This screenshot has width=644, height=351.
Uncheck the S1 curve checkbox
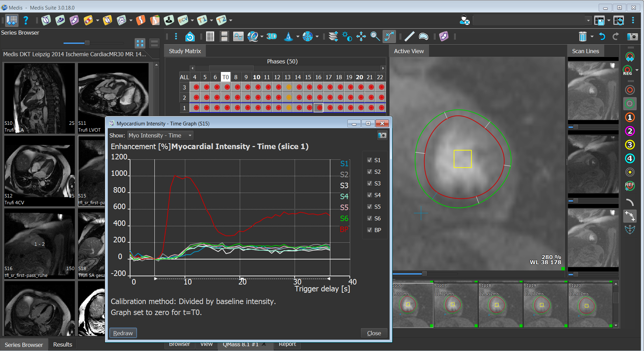370,160
